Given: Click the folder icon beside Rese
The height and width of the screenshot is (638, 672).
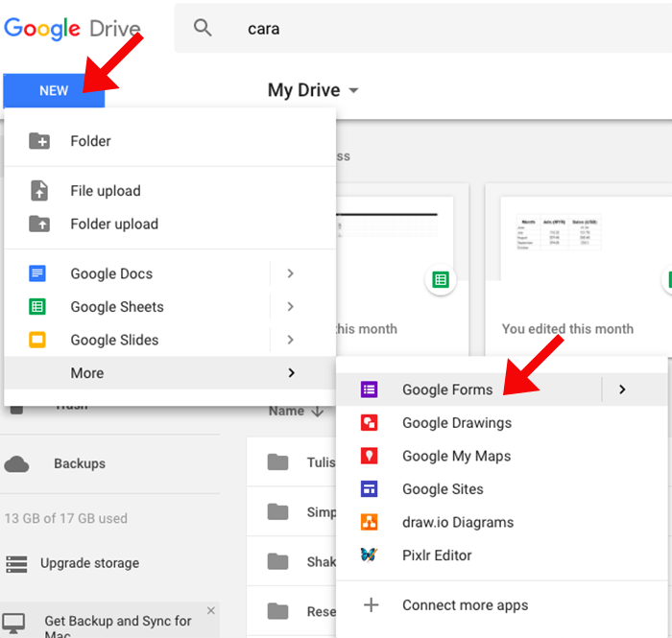Looking at the screenshot, I should (277, 611).
